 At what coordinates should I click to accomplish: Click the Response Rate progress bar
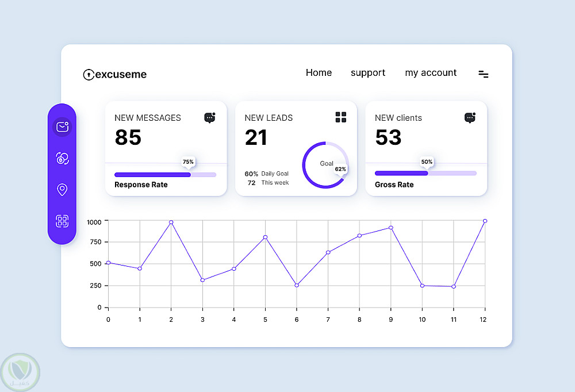pyautogui.click(x=166, y=175)
